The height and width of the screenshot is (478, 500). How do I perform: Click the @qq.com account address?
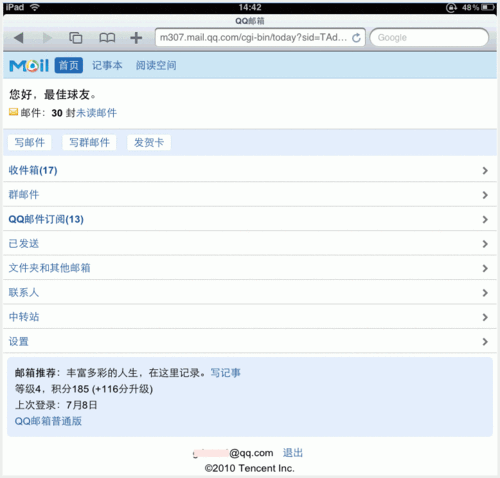point(233,453)
